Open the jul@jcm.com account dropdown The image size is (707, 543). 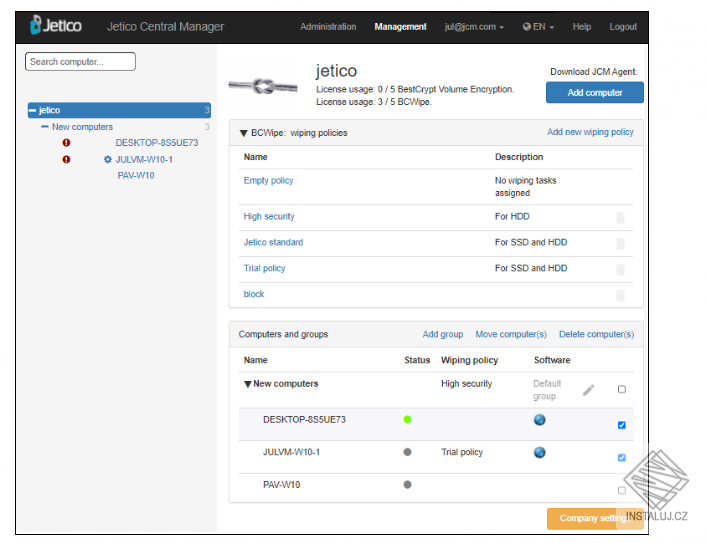pyautogui.click(x=474, y=27)
